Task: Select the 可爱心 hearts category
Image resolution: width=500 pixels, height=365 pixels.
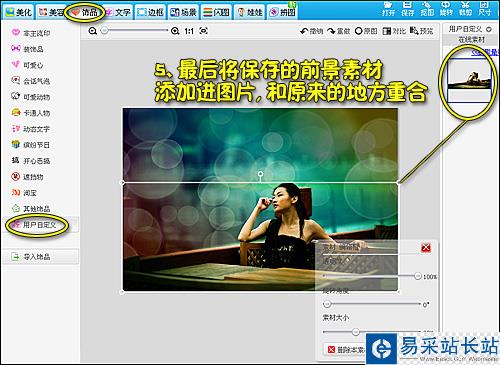Action: [x=27, y=65]
